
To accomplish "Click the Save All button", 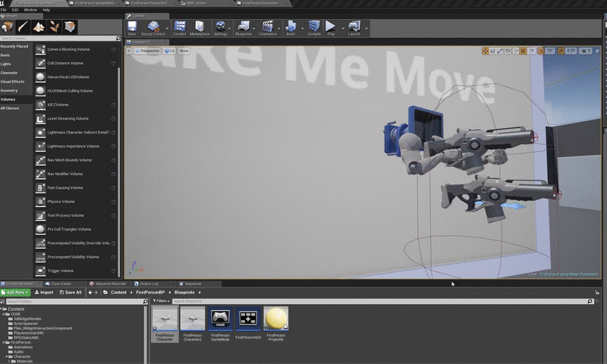I will pyautogui.click(x=70, y=292).
